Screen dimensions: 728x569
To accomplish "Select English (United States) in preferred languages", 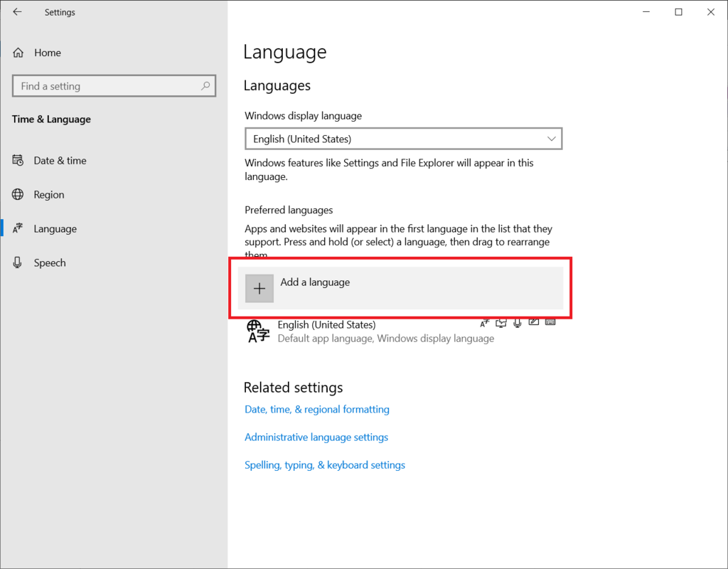I will tap(401, 331).
